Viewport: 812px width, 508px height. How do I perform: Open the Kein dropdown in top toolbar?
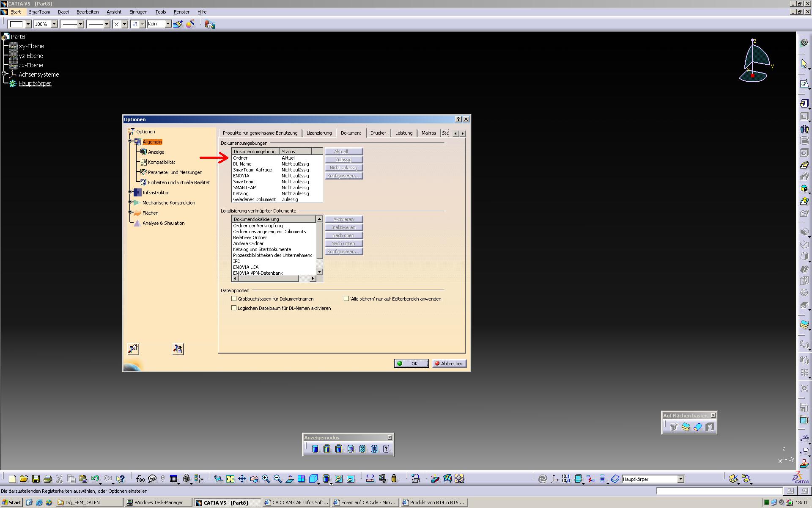click(168, 24)
